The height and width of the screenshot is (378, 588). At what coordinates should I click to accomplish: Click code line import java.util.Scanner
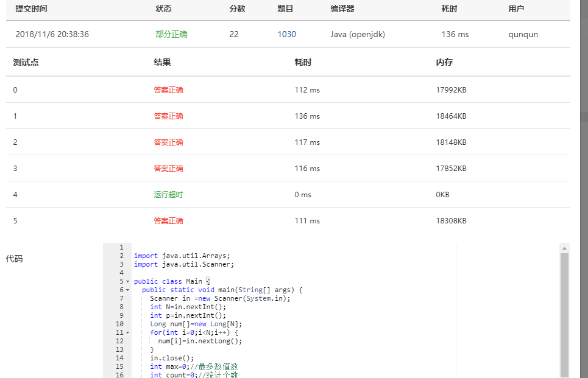[x=184, y=265]
